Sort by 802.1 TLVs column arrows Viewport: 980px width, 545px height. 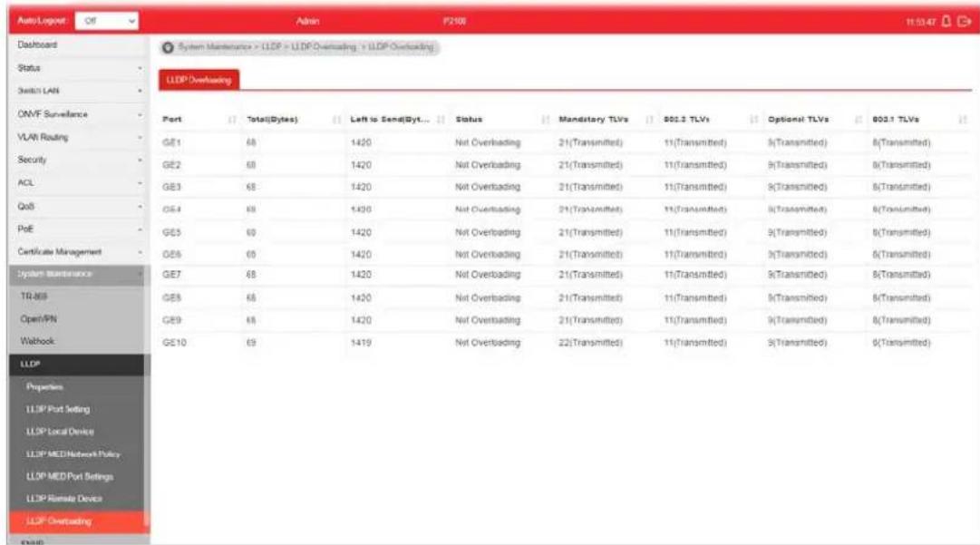(x=963, y=120)
